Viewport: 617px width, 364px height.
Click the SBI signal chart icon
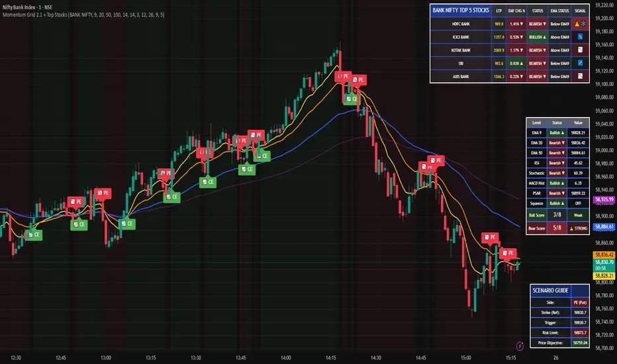580,63
